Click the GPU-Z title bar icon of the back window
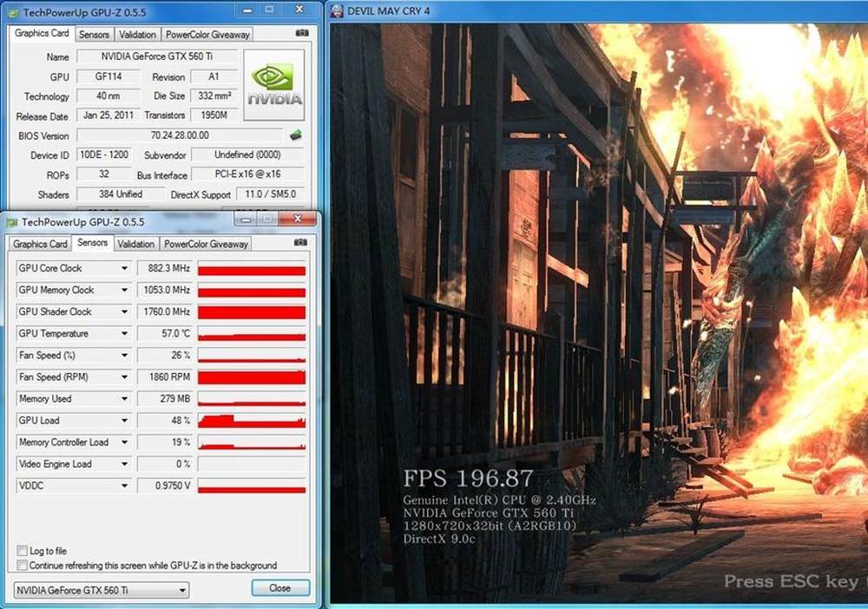Image resolution: width=868 pixels, height=609 pixels. [x=13, y=12]
